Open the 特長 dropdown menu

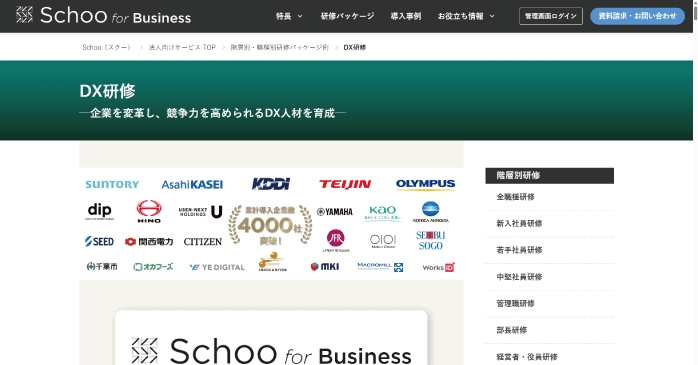click(289, 16)
